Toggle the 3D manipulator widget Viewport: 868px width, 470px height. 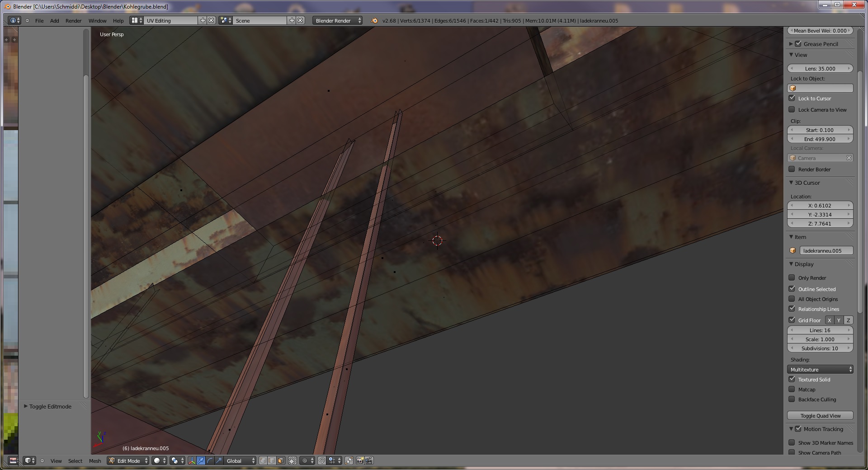[192, 461]
